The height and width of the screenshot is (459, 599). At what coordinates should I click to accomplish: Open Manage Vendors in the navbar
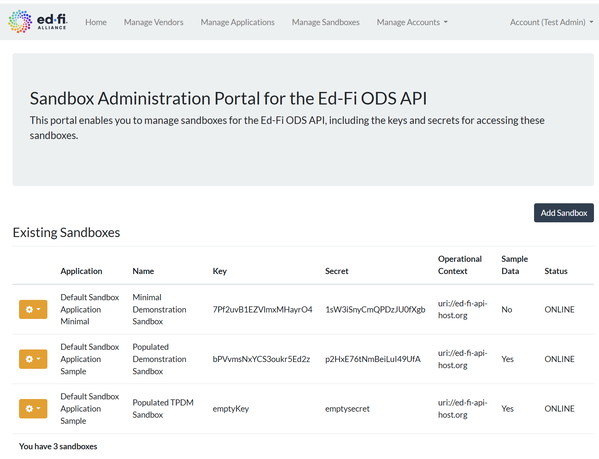tap(154, 22)
